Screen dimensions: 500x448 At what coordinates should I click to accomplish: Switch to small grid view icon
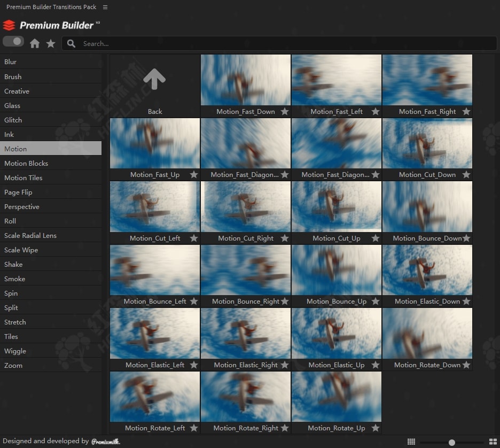pyautogui.click(x=411, y=442)
